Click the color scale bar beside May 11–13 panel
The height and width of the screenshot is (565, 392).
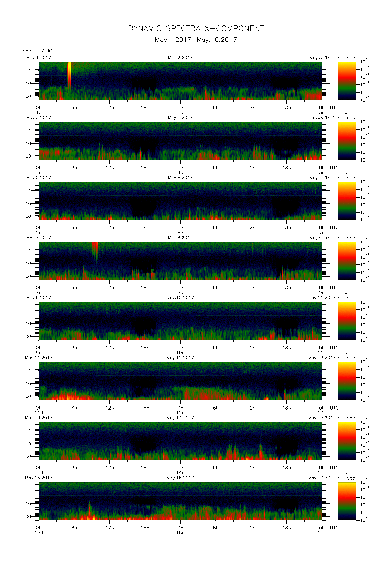tap(347, 381)
